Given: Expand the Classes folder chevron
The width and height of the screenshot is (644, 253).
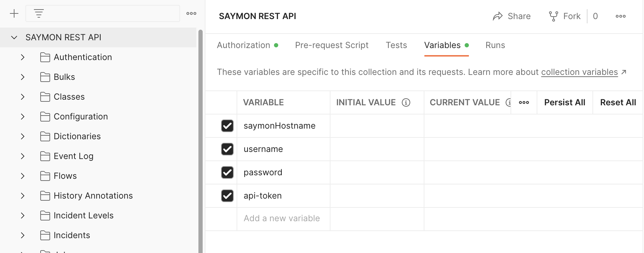Looking at the screenshot, I should coord(23,97).
